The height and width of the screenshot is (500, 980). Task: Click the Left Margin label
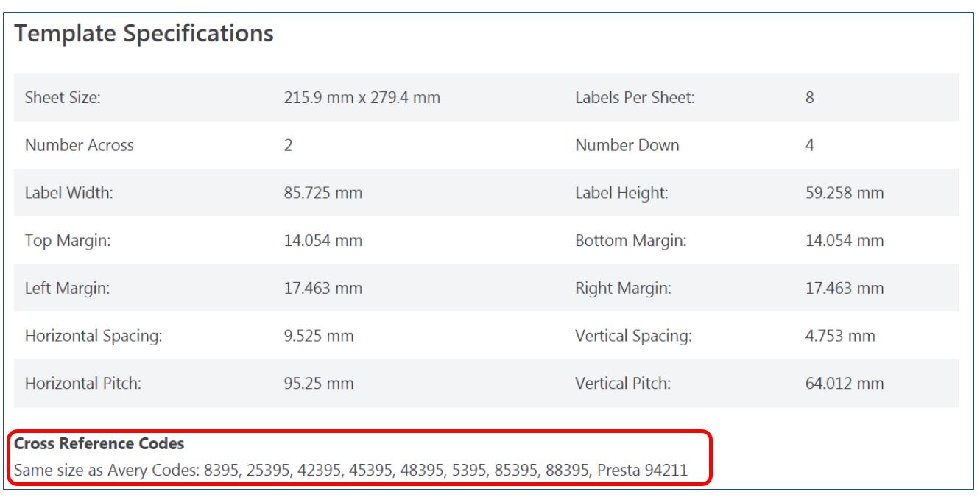(67, 289)
